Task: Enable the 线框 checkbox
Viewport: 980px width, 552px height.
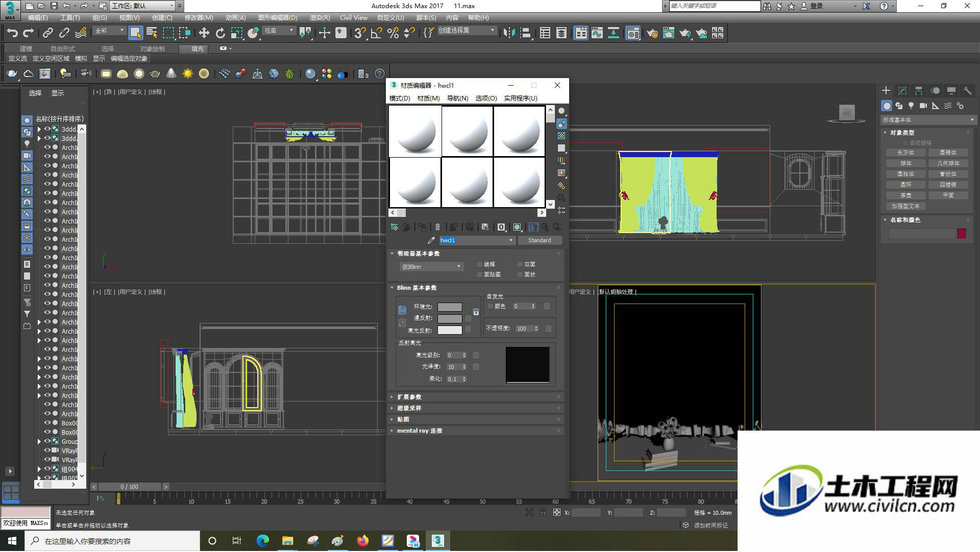Action: point(480,264)
